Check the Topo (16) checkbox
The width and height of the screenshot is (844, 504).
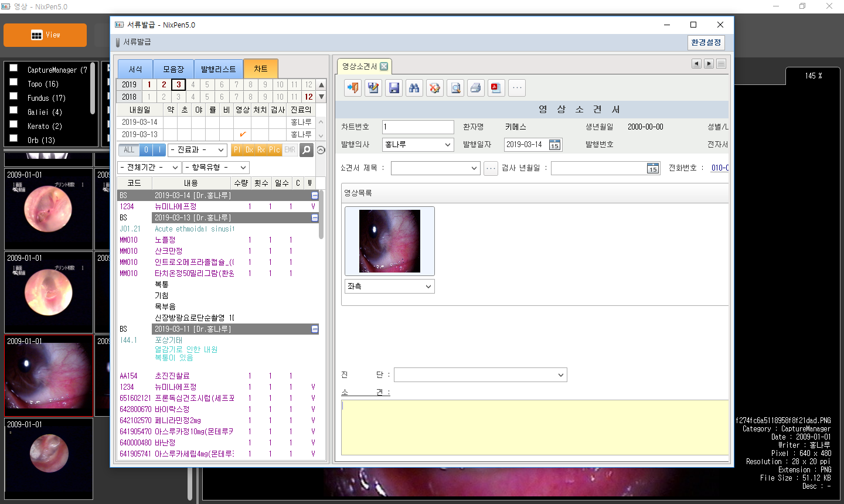(13, 83)
